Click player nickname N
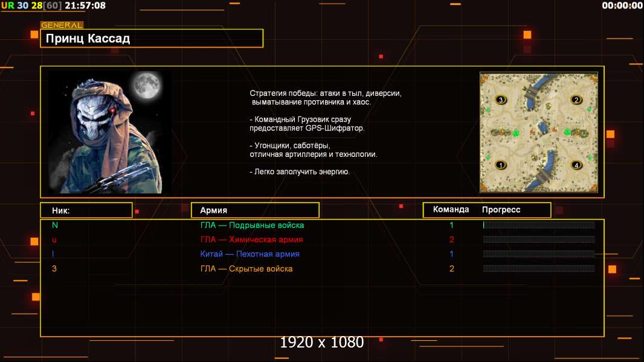Viewport: 644px width, 362px height. tap(54, 225)
